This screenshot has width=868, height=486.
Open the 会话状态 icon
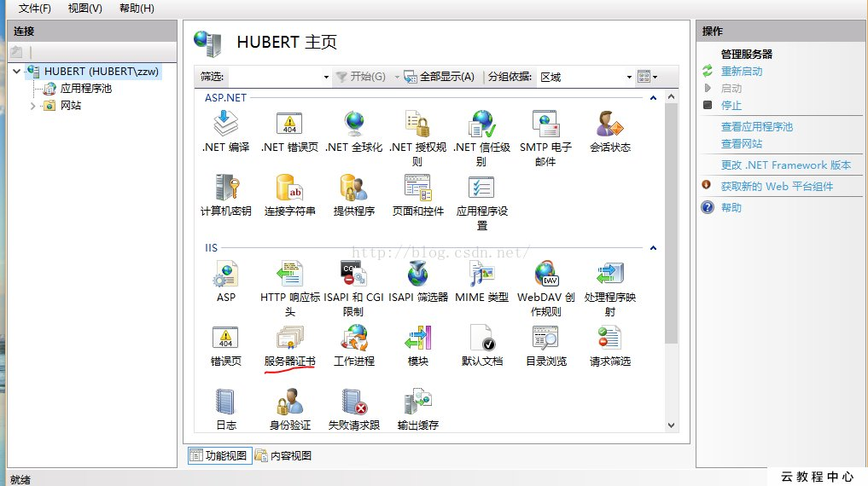pyautogui.click(x=610, y=124)
